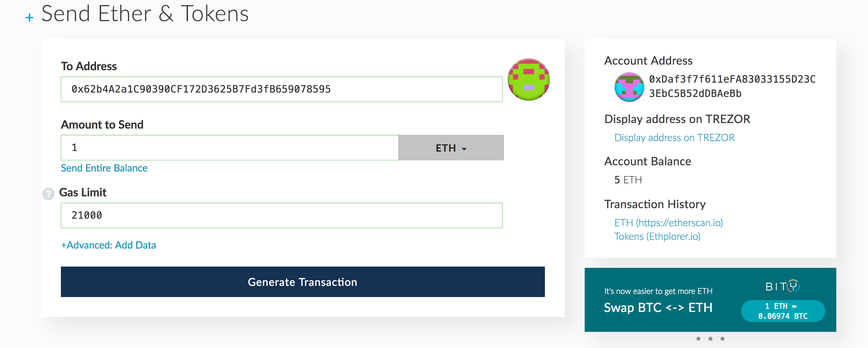868x348 pixels.
Task: Click Send Entire Balance link
Action: pos(104,167)
